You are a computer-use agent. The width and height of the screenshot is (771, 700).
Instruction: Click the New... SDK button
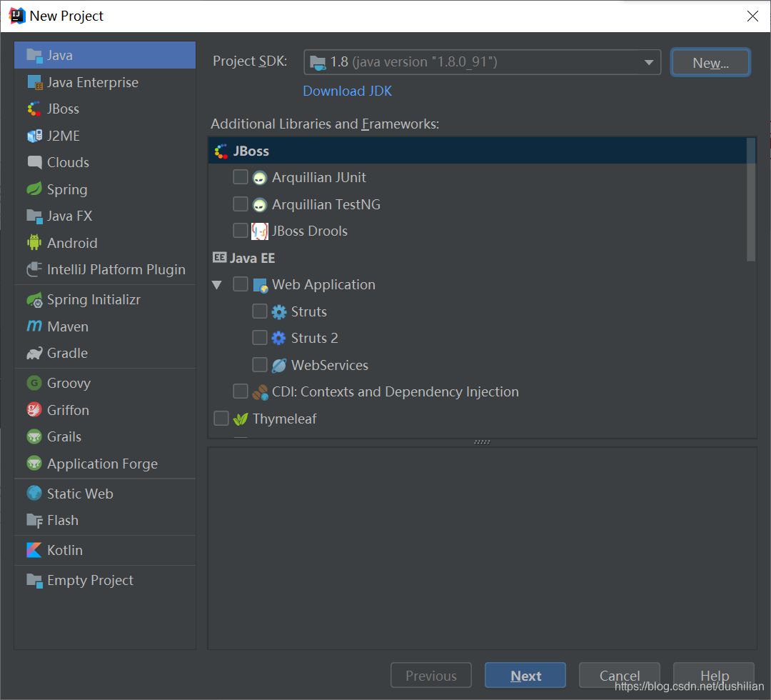pyautogui.click(x=710, y=62)
